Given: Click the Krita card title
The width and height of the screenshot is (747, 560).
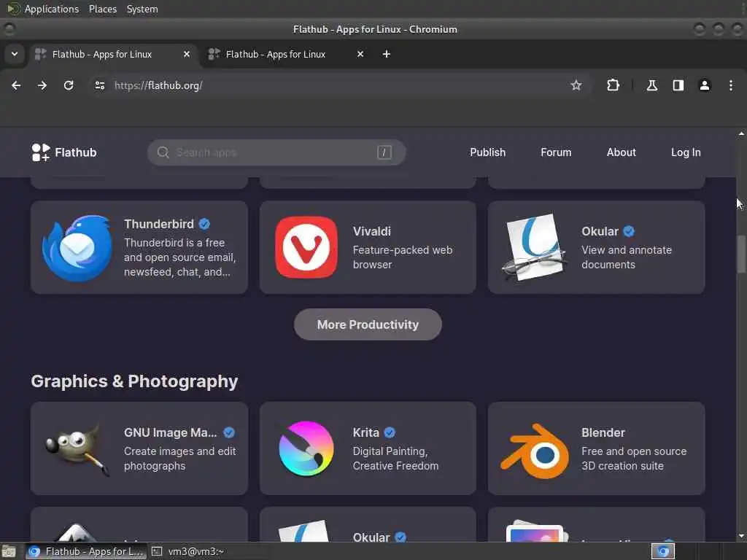Looking at the screenshot, I should 365,432.
